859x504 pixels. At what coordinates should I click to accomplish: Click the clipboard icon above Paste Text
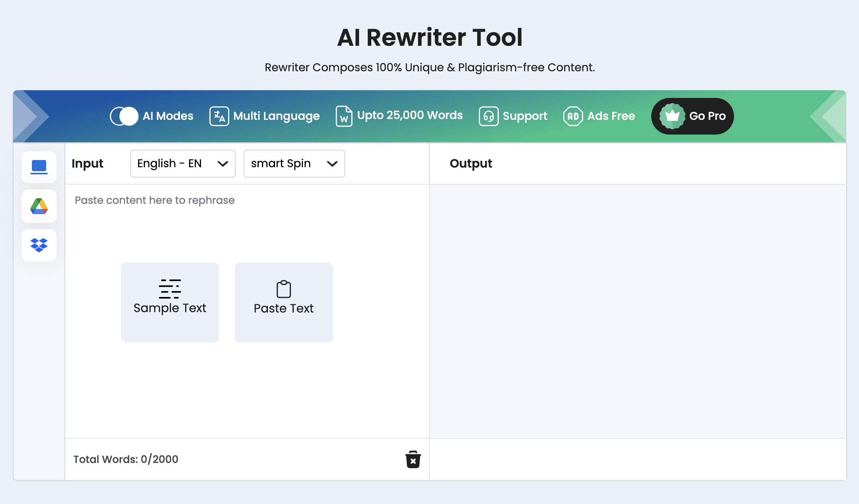tap(284, 289)
